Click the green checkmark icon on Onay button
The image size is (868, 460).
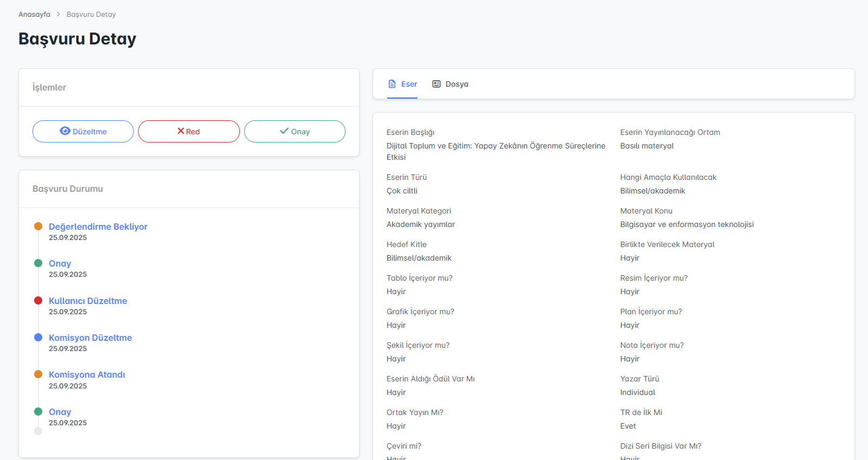[284, 131]
